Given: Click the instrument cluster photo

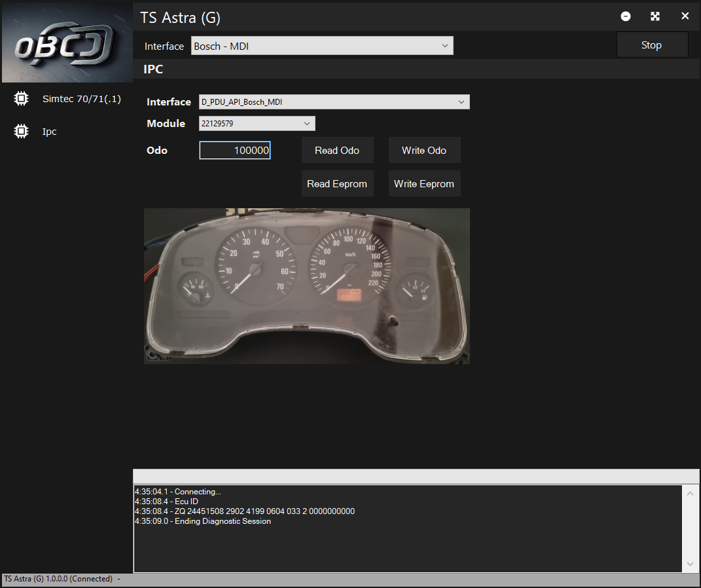Looking at the screenshot, I should (306, 285).
